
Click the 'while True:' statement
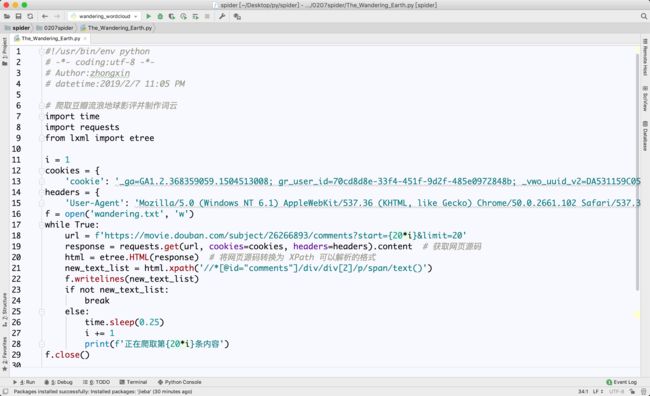[72, 225]
